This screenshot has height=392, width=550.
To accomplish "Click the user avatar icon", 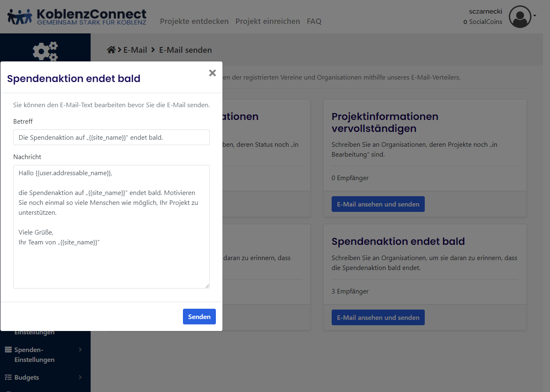I will (x=520, y=17).
